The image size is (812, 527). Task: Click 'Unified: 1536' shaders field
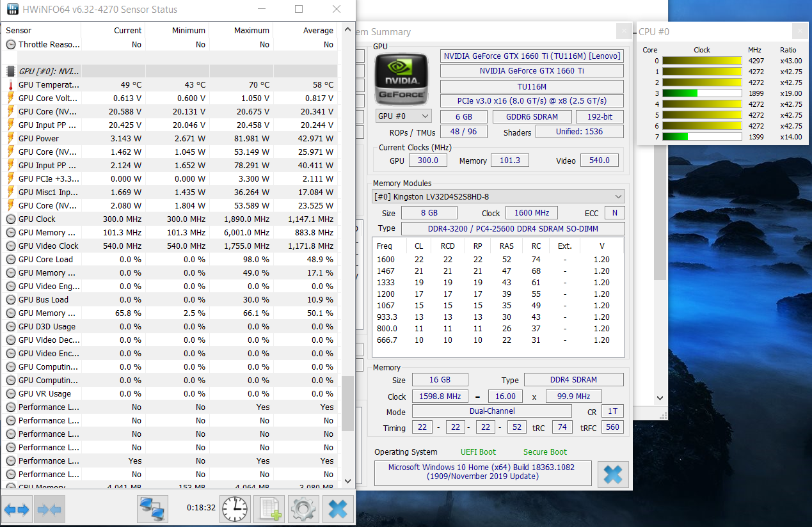(579, 132)
